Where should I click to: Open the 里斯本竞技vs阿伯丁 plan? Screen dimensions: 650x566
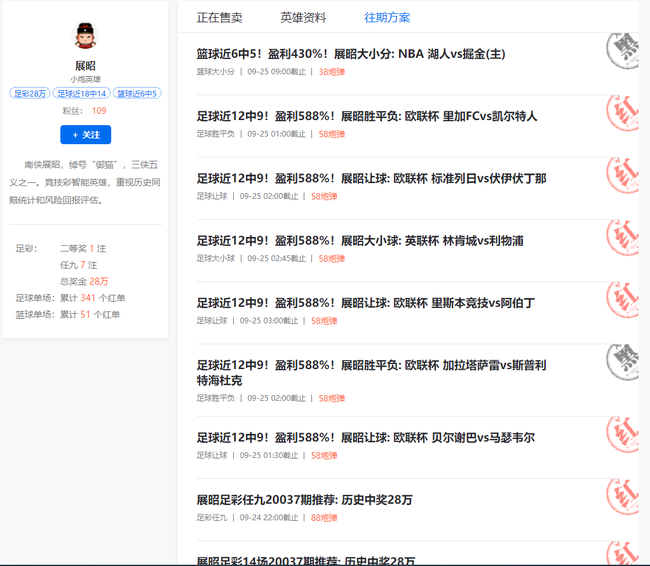(366, 303)
